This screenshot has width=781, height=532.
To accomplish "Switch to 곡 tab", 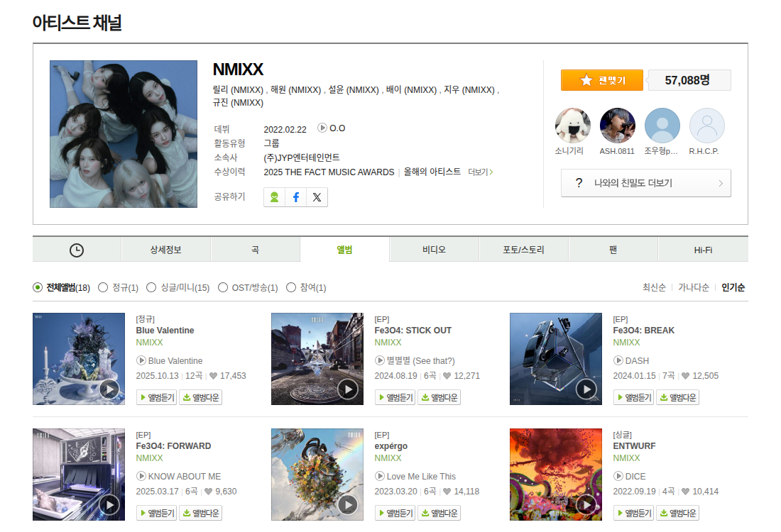I will (255, 250).
